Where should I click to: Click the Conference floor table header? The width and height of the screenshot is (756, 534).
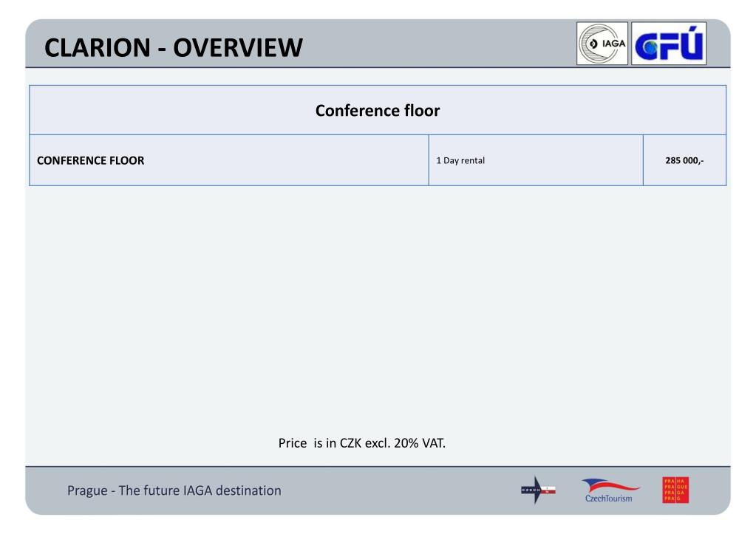(x=378, y=110)
